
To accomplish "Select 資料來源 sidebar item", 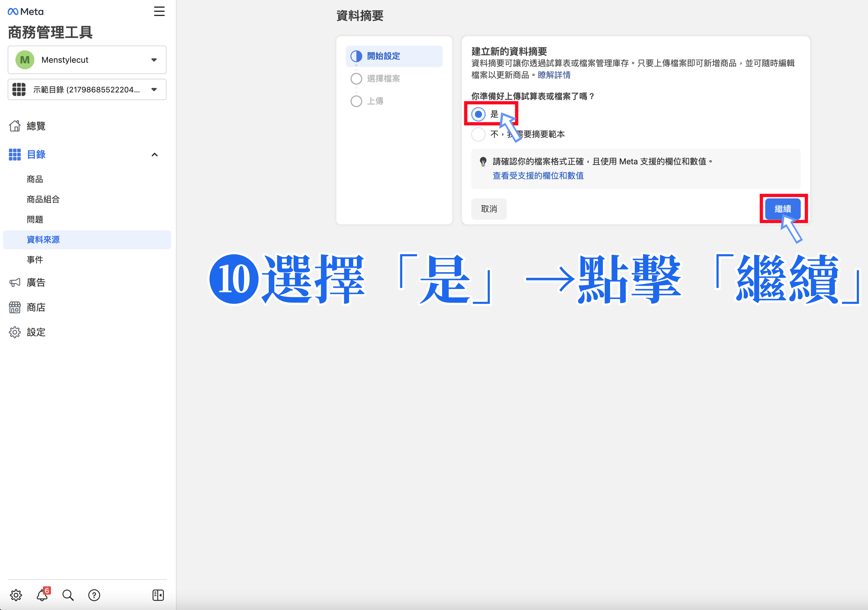I will coord(87,240).
